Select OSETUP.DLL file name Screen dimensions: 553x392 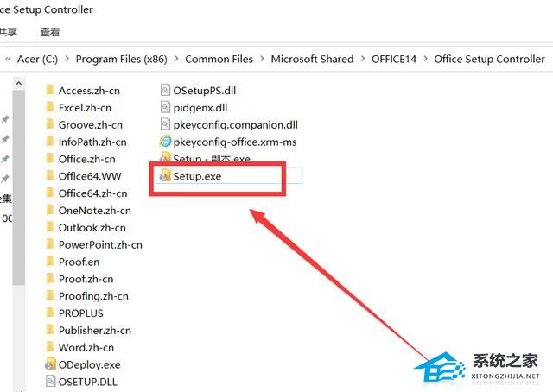click(88, 382)
